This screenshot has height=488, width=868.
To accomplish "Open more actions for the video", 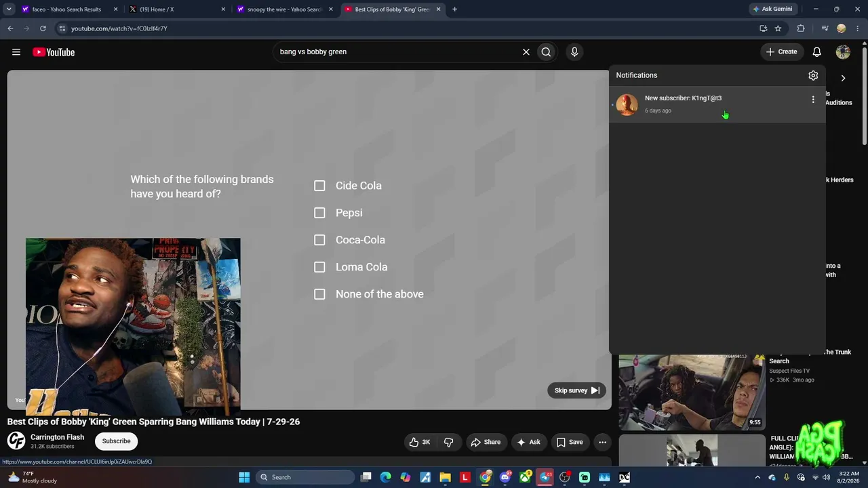I will [x=602, y=442].
